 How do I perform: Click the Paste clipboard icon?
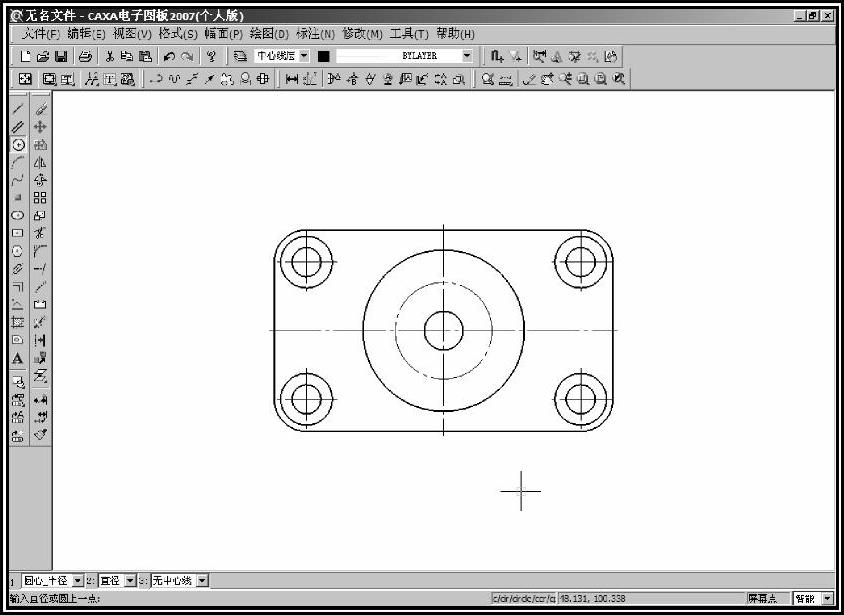145,56
